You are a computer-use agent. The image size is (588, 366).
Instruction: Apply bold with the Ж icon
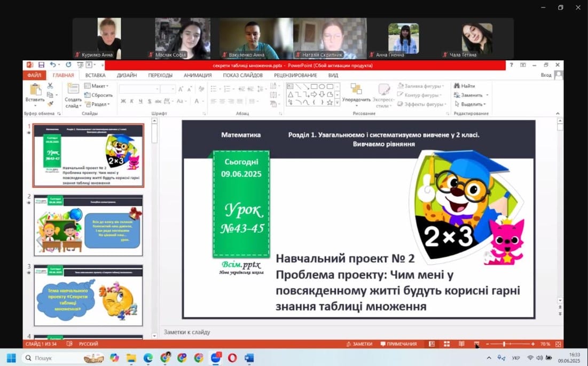click(x=123, y=101)
